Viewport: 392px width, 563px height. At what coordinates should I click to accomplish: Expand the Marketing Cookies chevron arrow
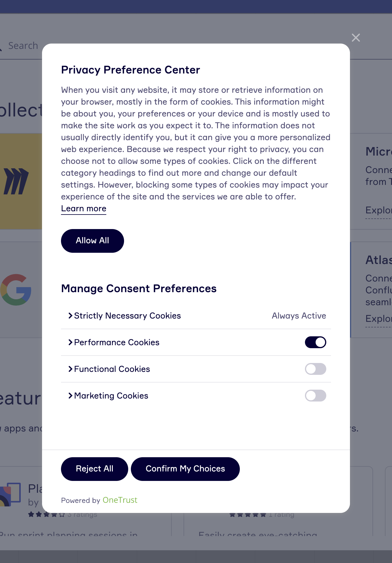point(70,396)
